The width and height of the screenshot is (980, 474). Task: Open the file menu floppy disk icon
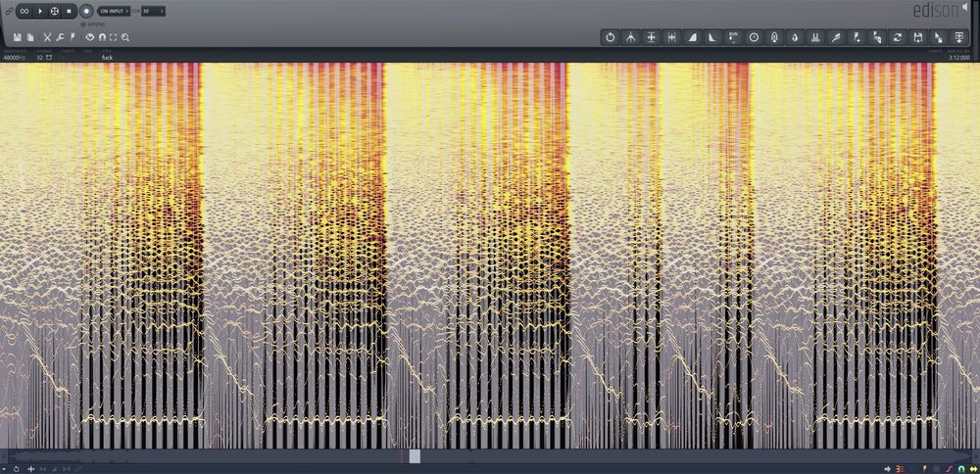(x=17, y=37)
